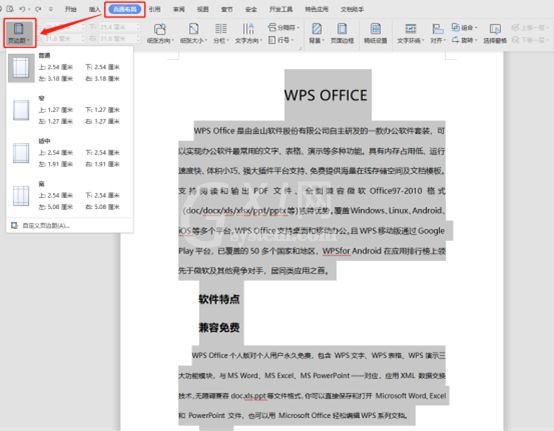The height and width of the screenshot is (431, 554).
Task: Expand the 分栏 dropdown arrow
Action: coord(228,41)
